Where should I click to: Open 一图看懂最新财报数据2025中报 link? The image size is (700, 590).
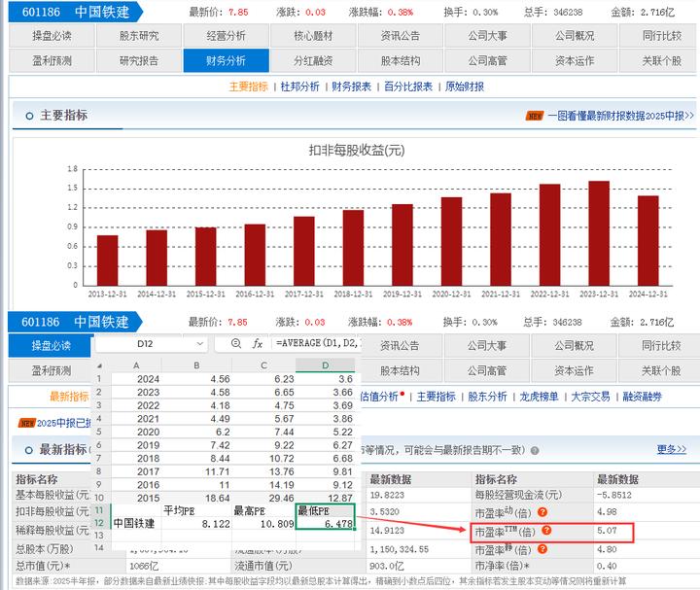[x=620, y=116]
